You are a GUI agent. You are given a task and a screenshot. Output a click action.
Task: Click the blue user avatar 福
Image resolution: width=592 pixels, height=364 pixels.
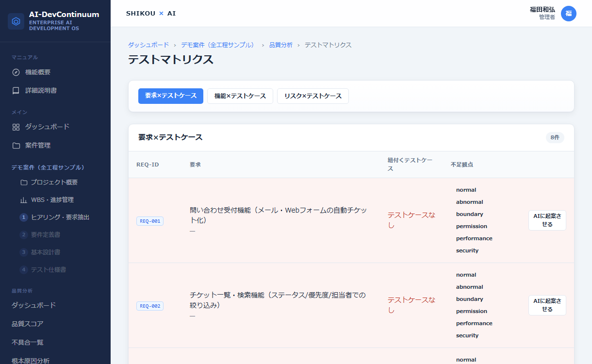[x=569, y=14]
